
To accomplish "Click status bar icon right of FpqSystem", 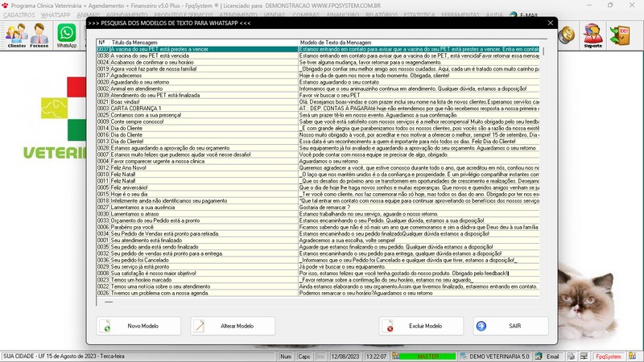I will click(633, 356).
